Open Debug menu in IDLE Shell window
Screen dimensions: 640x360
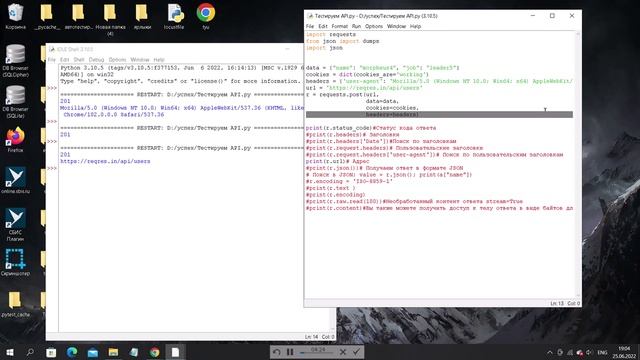tap(96, 60)
